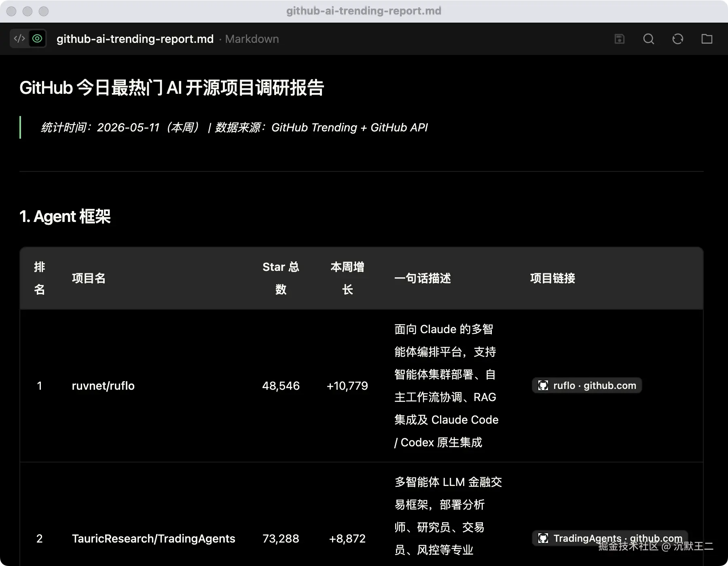Click rank 2 cell in the TradingAgents row
Viewport: 728px width, 566px height.
tap(40, 539)
